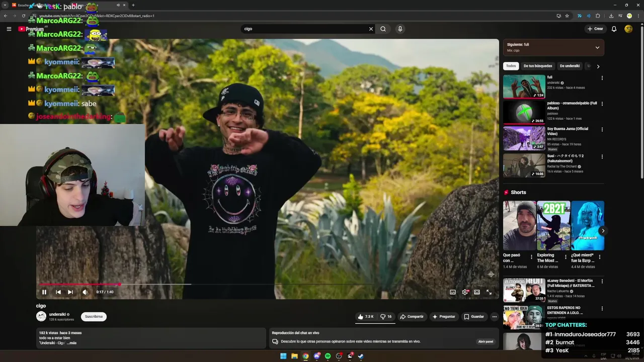
Task: Save video with Guardar button
Action: [474, 317]
